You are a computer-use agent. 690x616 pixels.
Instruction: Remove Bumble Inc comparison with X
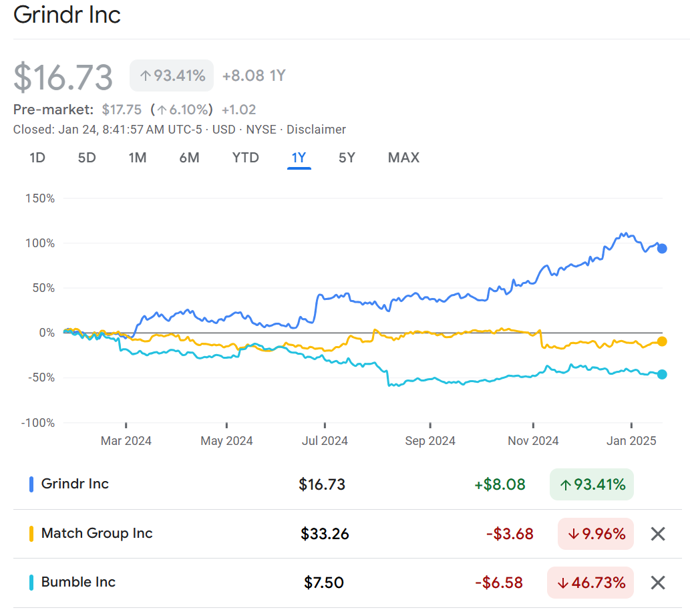(658, 583)
